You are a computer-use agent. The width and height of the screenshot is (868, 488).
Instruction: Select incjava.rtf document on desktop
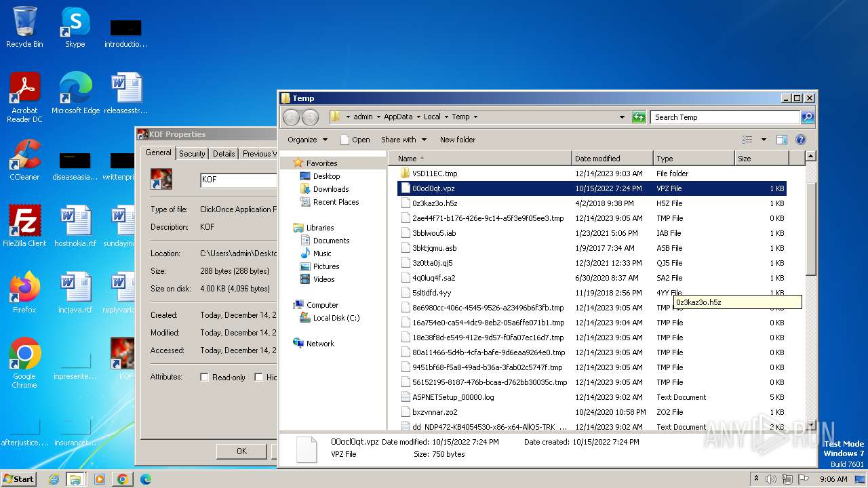tap(75, 293)
